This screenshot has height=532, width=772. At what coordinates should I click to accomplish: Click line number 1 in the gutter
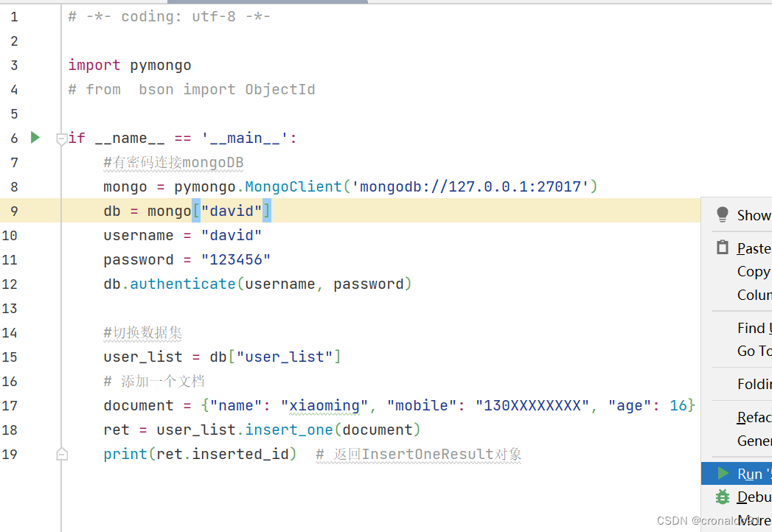click(14, 17)
